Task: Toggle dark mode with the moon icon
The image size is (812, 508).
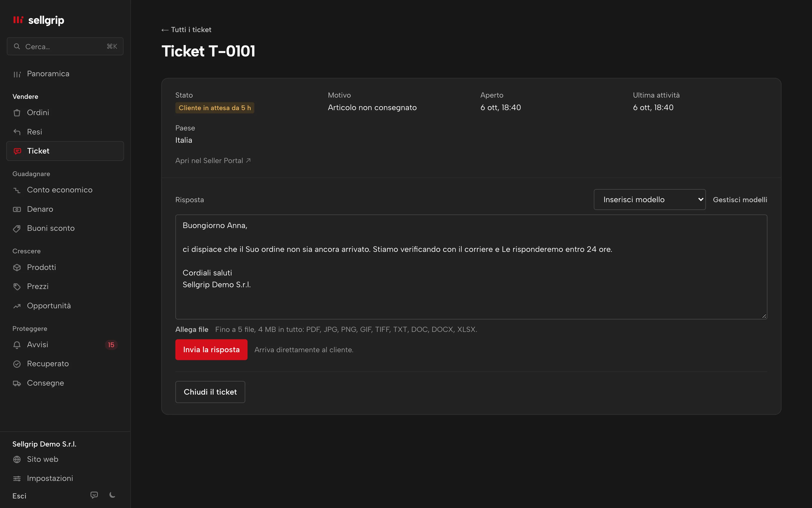Action: click(x=113, y=495)
